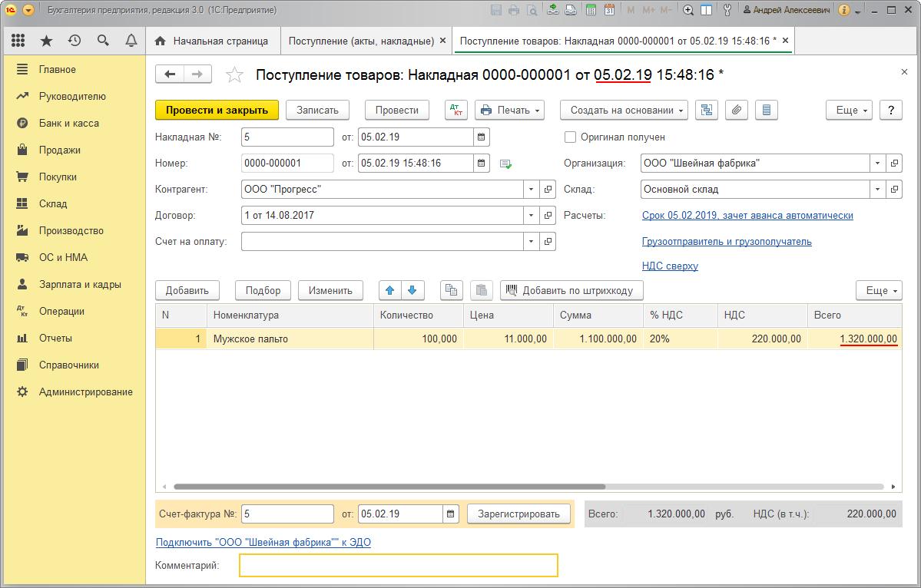The width and height of the screenshot is (921, 588).
Task: Open help question mark button
Action: click(x=890, y=110)
